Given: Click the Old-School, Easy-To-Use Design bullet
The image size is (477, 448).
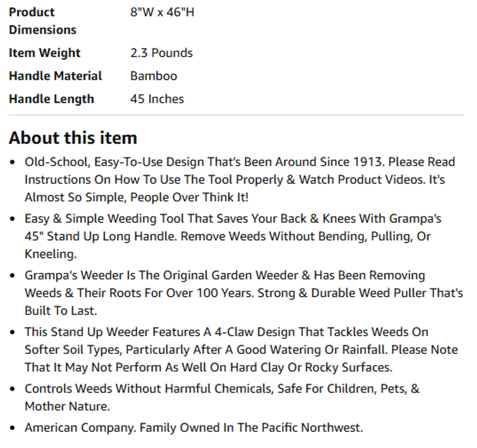Looking at the screenshot, I should point(240,180).
